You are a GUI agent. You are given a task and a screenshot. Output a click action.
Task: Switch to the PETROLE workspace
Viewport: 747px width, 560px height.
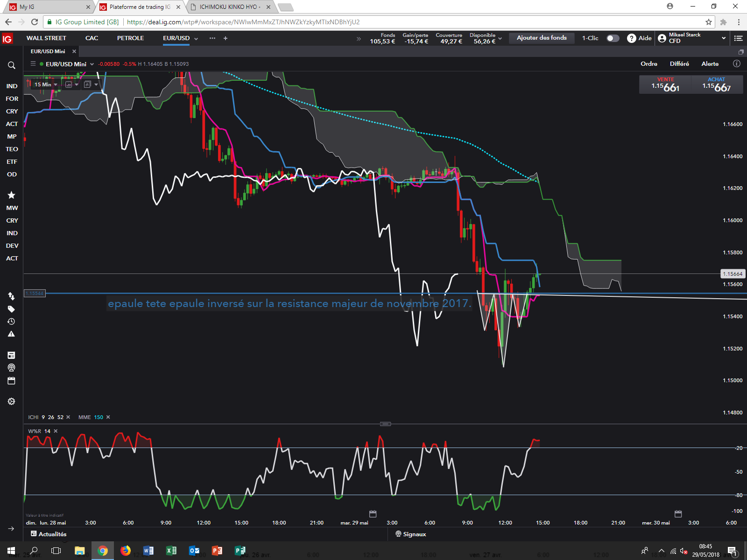pos(130,38)
